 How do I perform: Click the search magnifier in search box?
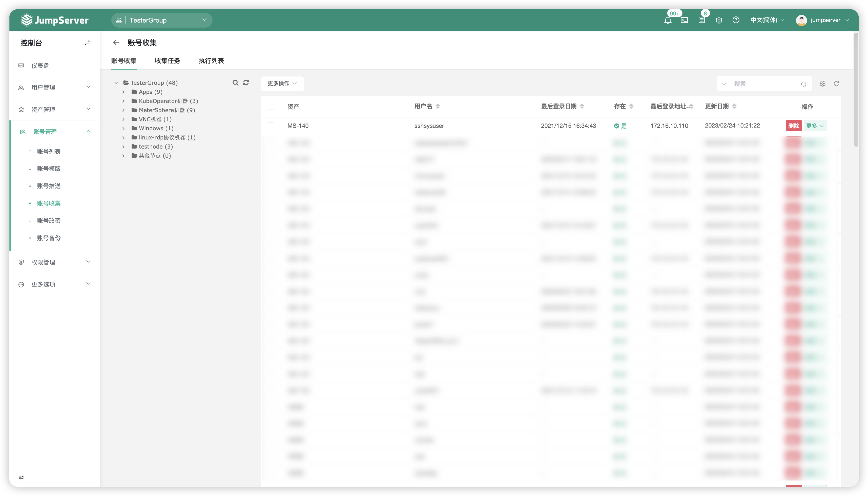pos(804,84)
